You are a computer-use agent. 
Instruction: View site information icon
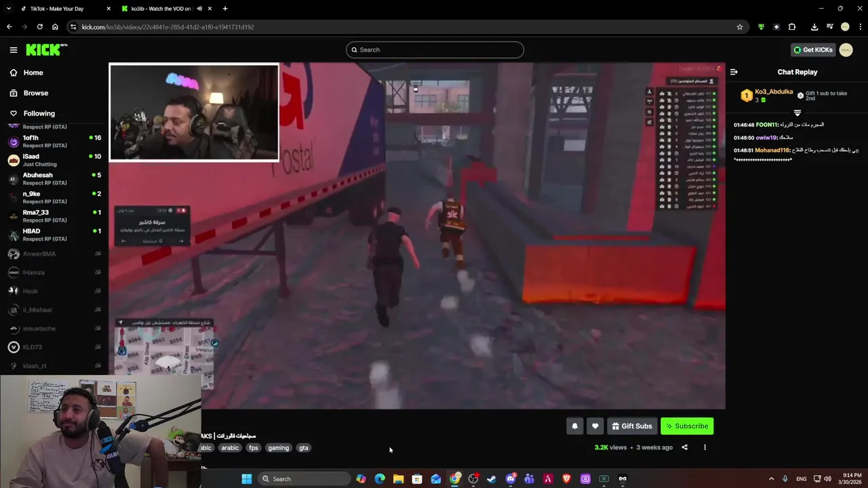click(73, 27)
